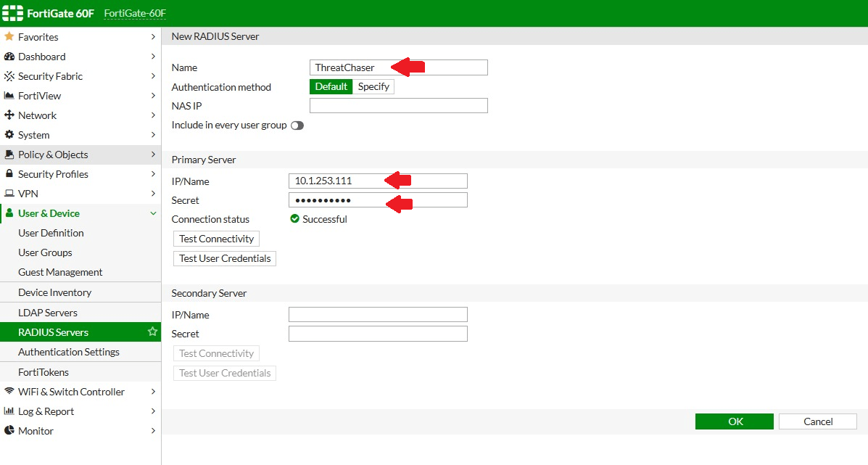Viewport: 868px width, 465px height.
Task: Click the primary Test Connectivity button
Action: point(216,239)
